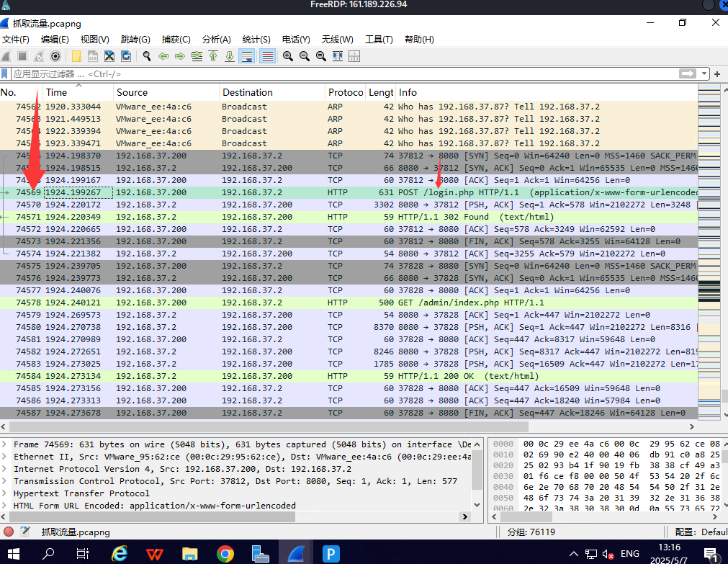Image resolution: width=728 pixels, height=564 pixels.
Task: Open the display filter history dropdown
Action: (x=704, y=74)
